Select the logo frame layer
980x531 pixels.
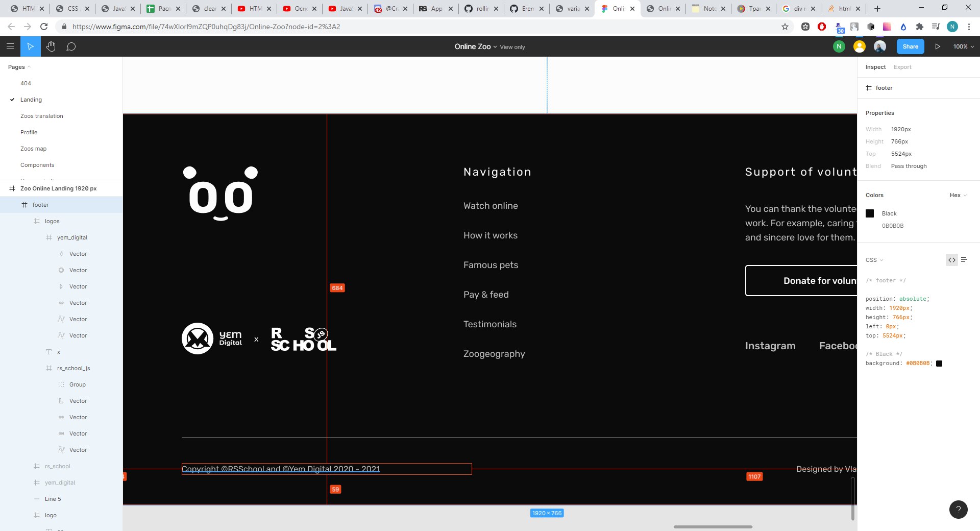[61, 515]
